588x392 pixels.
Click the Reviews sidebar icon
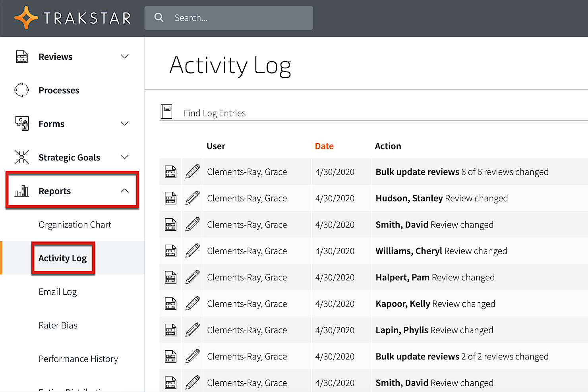22,57
